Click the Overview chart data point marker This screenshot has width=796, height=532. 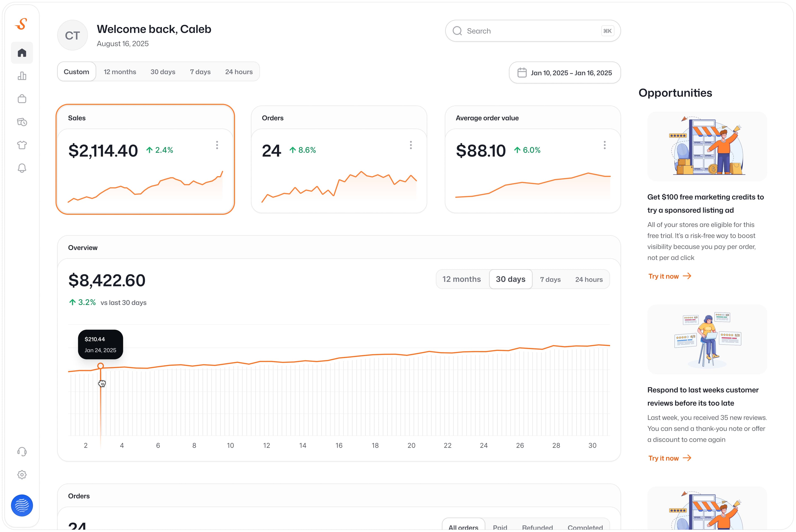(101, 366)
